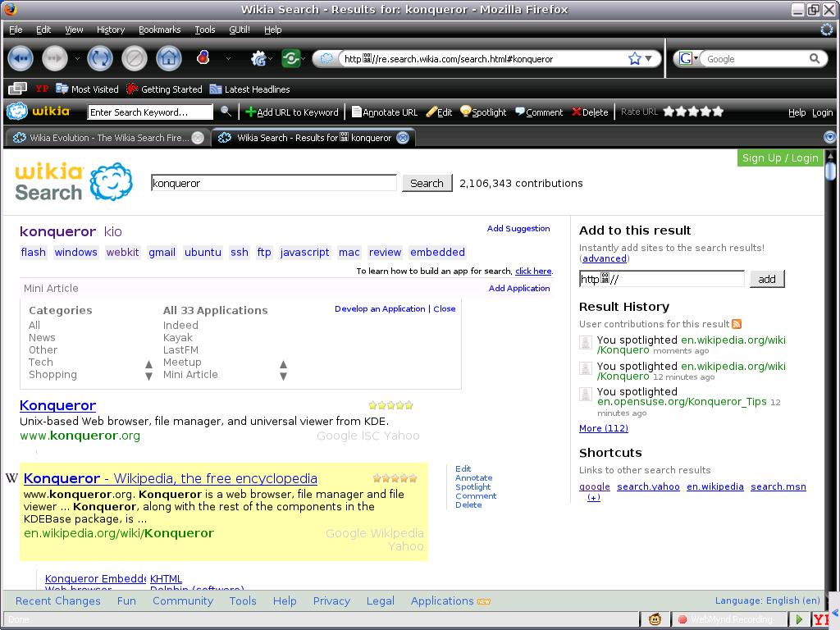Screen dimensions: 840x630
Task: Click the Wikia logo in the toolbar
Action: pos(39,112)
